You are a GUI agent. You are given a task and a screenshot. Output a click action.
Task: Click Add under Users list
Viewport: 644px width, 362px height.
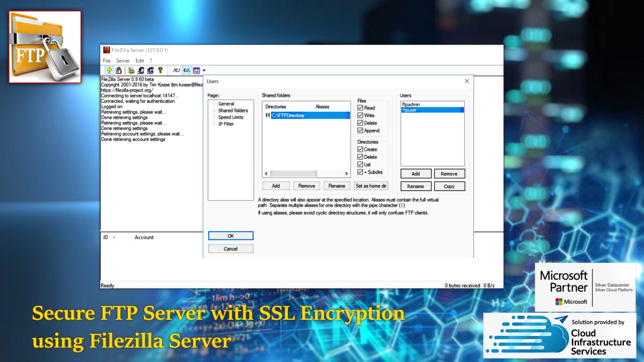coord(416,174)
